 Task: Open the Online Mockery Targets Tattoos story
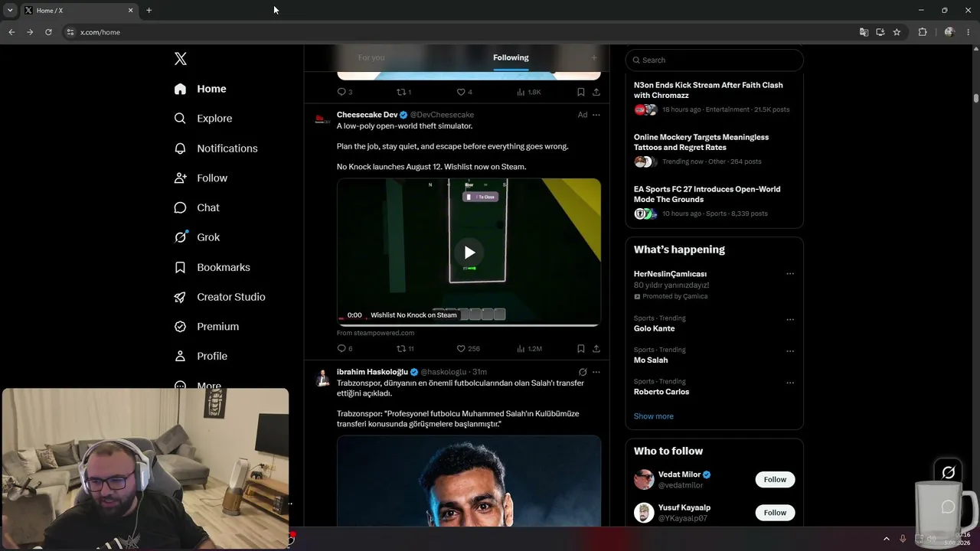(714, 149)
